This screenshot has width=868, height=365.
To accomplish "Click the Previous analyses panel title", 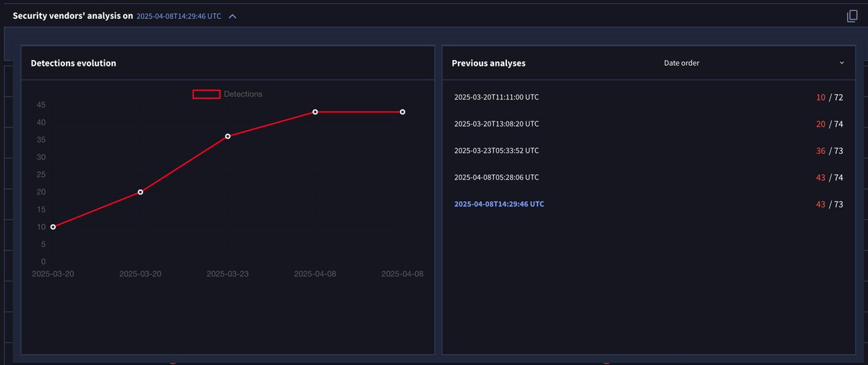I will (x=488, y=63).
